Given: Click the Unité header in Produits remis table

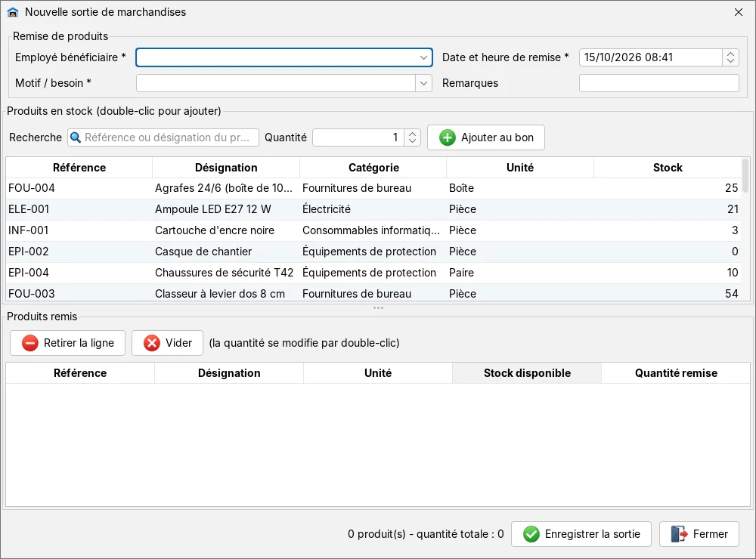Looking at the screenshot, I should pos(378,373).
